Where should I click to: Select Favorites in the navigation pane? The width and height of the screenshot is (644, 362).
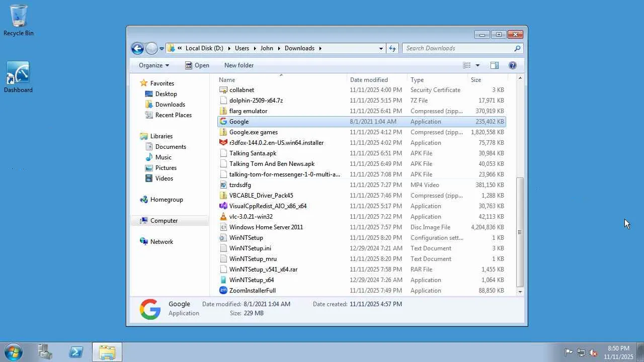[x=162, y=83]
